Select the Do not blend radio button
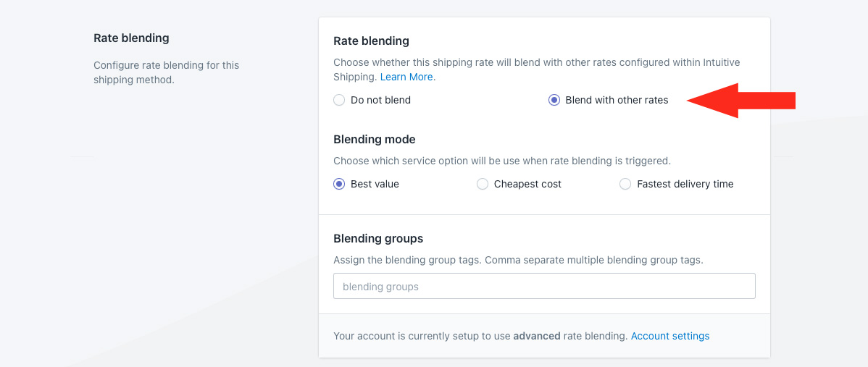 click(x=339, y=101)
